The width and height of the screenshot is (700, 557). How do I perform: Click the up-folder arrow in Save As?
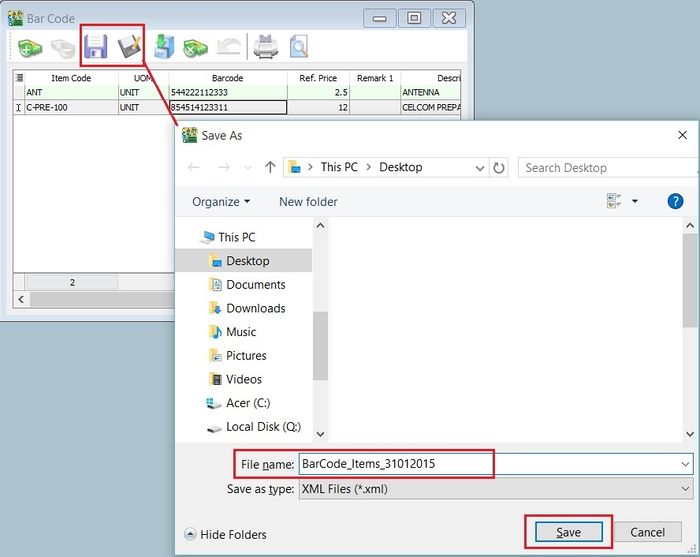270,167
